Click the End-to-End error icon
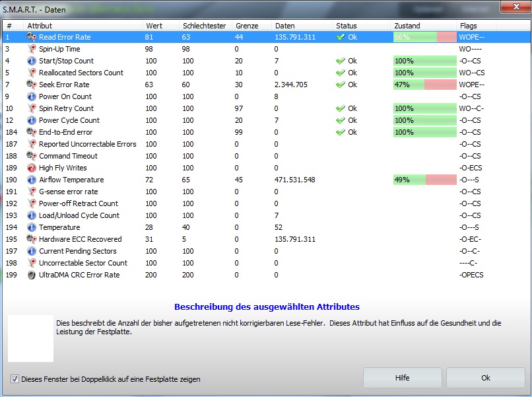This screenshot has width=532, height=397. point(32,132)
